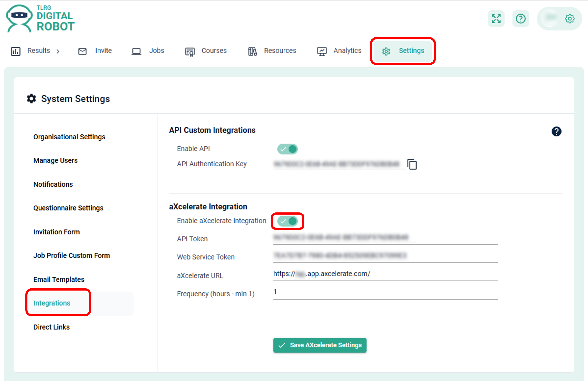
Task: Toggle Enable aXcelerate Integration switch
Action: click(x=287, y=221)
